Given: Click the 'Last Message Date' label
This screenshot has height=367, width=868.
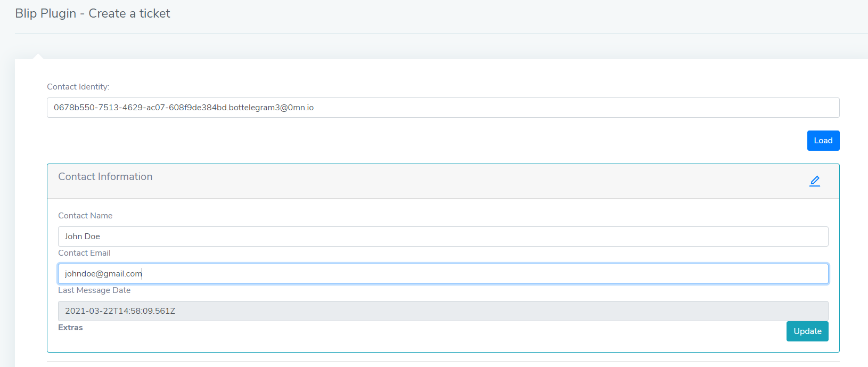Looking at the screenshot, I should (94, 290).
